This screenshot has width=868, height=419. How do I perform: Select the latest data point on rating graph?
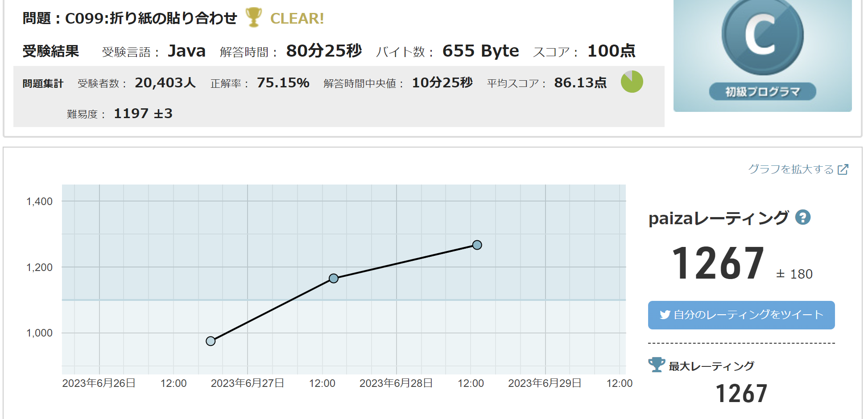point(477,245)
